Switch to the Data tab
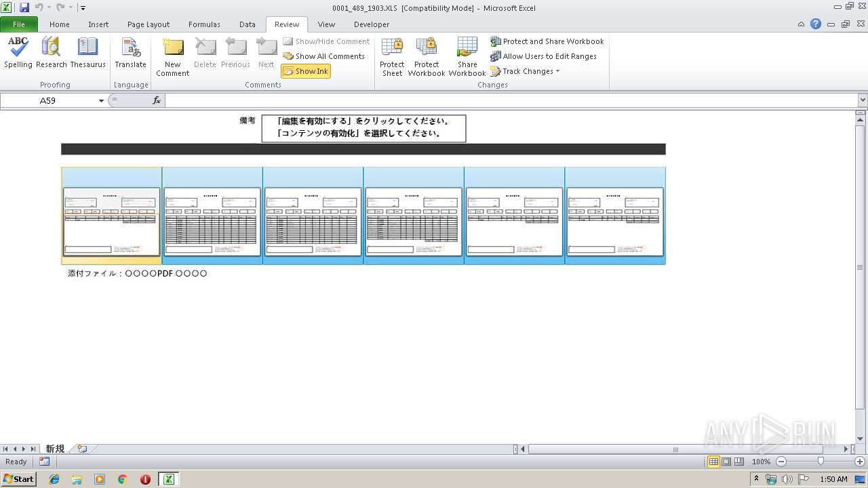 pos(248,24)
